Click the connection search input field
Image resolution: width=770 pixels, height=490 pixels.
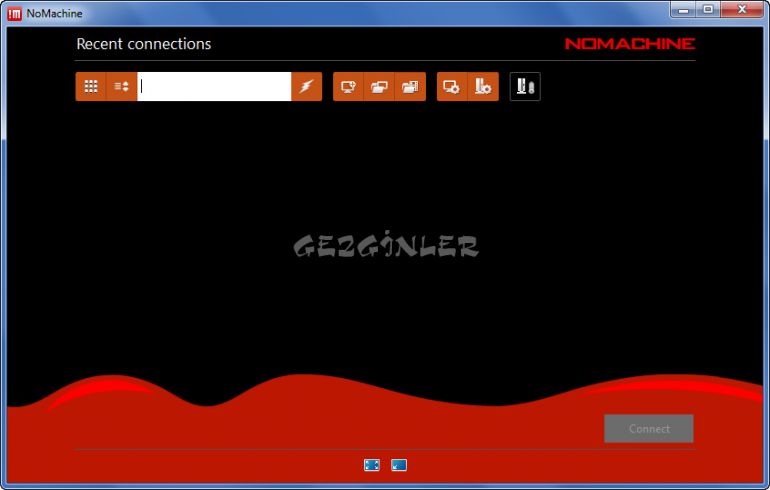coord(214,87)
